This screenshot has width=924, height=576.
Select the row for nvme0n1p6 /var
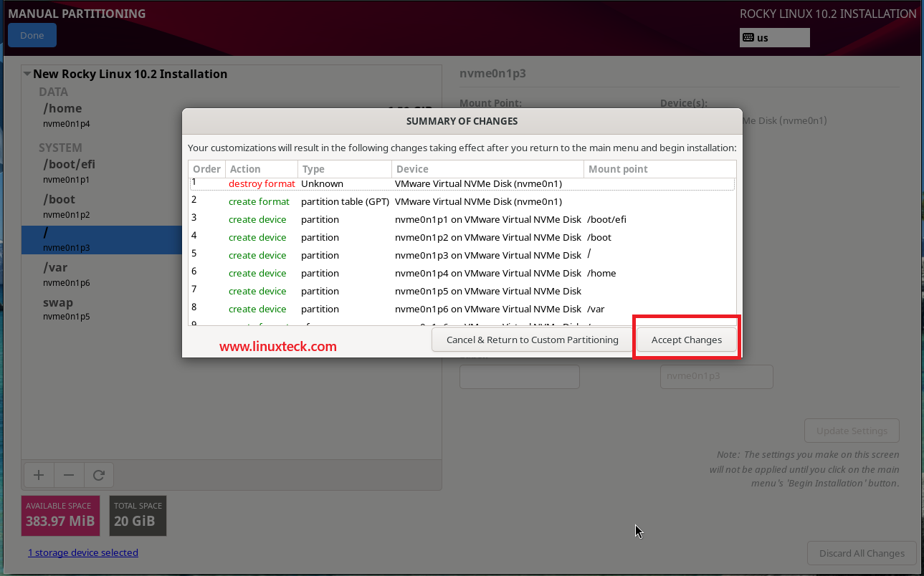[x=462, y=309]
